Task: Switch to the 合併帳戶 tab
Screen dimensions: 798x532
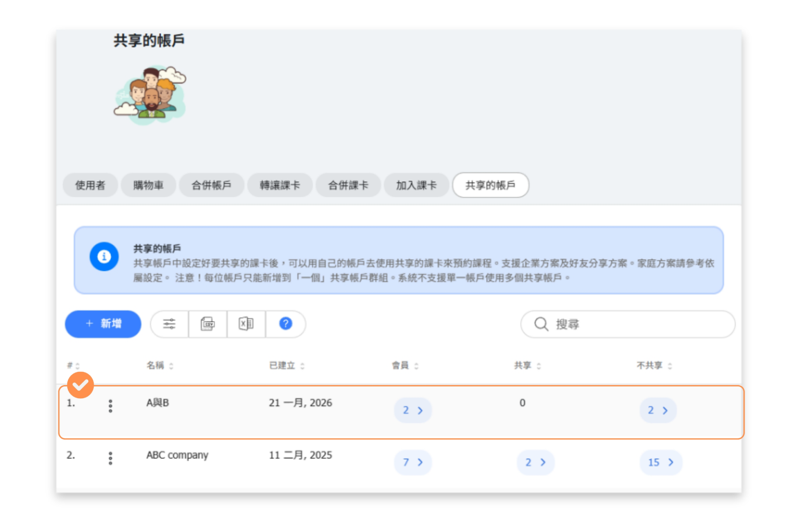Action: click(211, 185)
